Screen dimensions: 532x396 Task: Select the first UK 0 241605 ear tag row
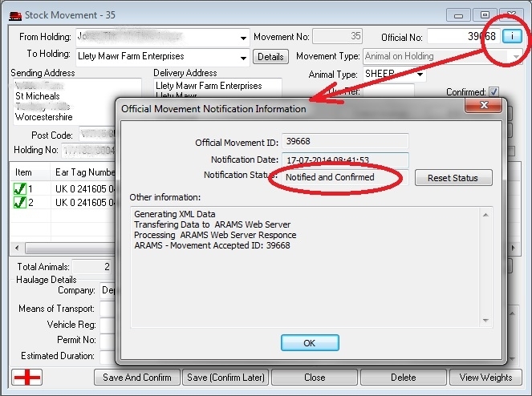coord(85,189)
